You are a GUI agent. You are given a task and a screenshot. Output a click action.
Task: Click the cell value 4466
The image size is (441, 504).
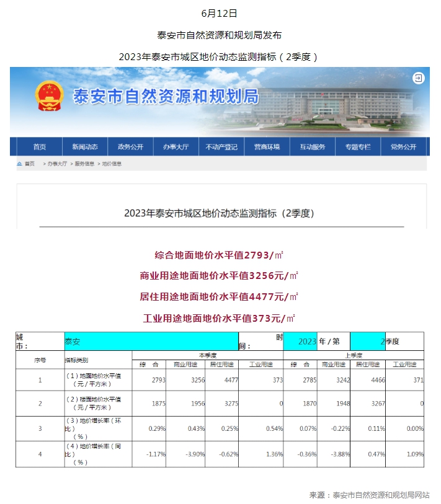(378, 380)
